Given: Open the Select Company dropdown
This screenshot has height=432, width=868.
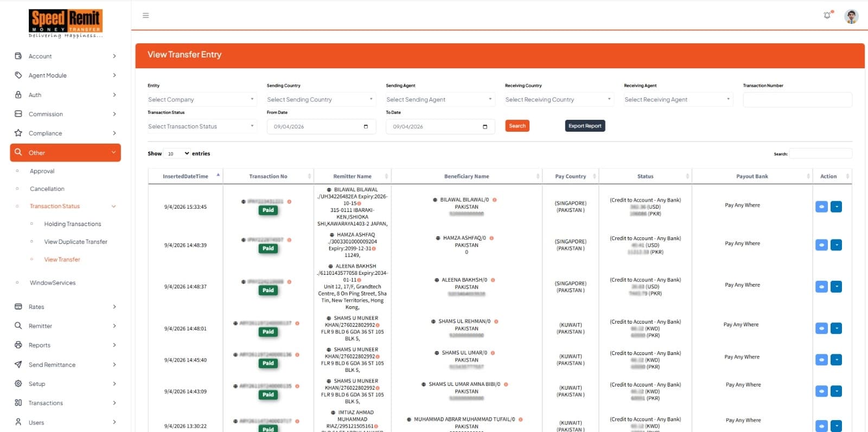Looking at the screenshot, I should 202,99.
